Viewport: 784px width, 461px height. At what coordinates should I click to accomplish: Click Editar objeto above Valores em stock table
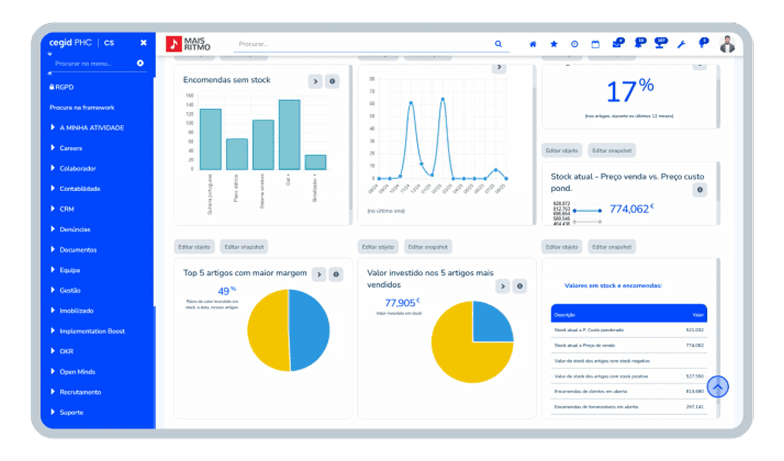(x=562, y=247)
